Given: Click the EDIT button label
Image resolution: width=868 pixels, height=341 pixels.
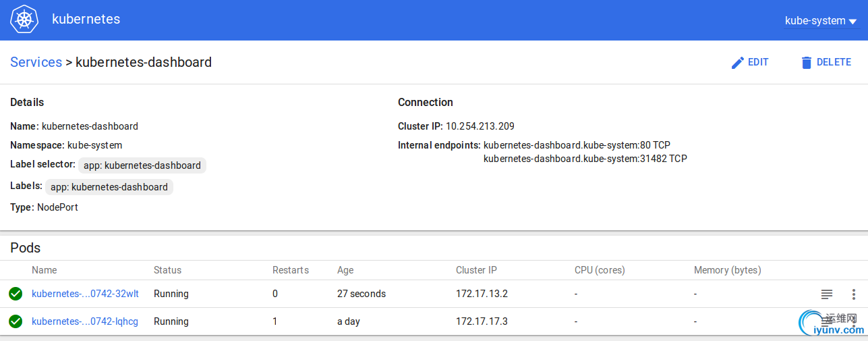Looking at the screenshot, I should (758, 62).
